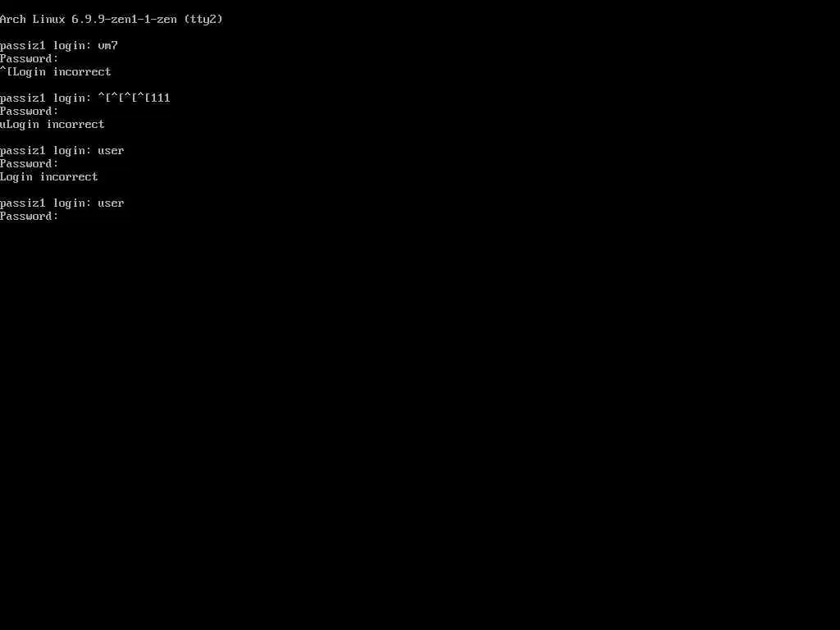
Task: Select the first 'passiz1 login:' prompt
Action: (46, 46)
